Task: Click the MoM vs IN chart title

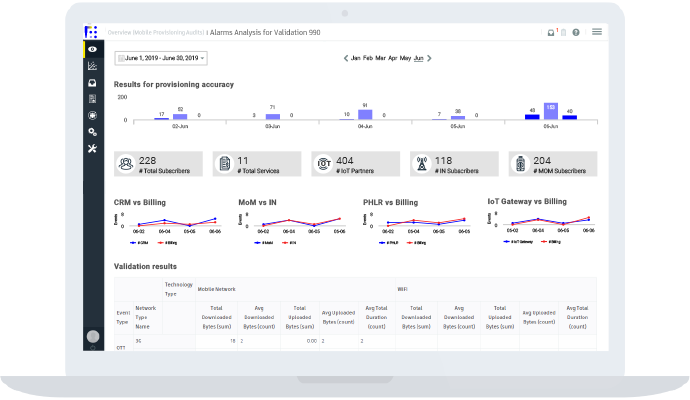Action: coord(257,202)
